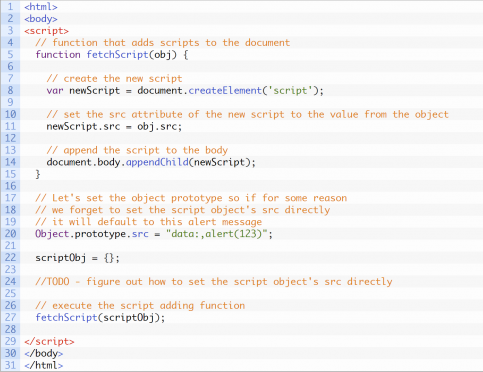Click the createElement method call
Image resolution: width=483 pixels, height=372 pixels.
click(225, 90)
